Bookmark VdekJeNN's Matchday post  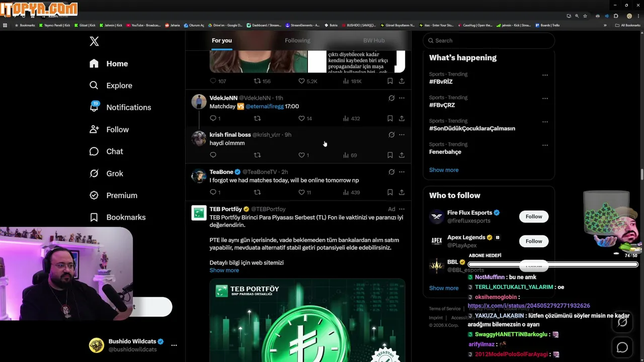coord(390,119)
